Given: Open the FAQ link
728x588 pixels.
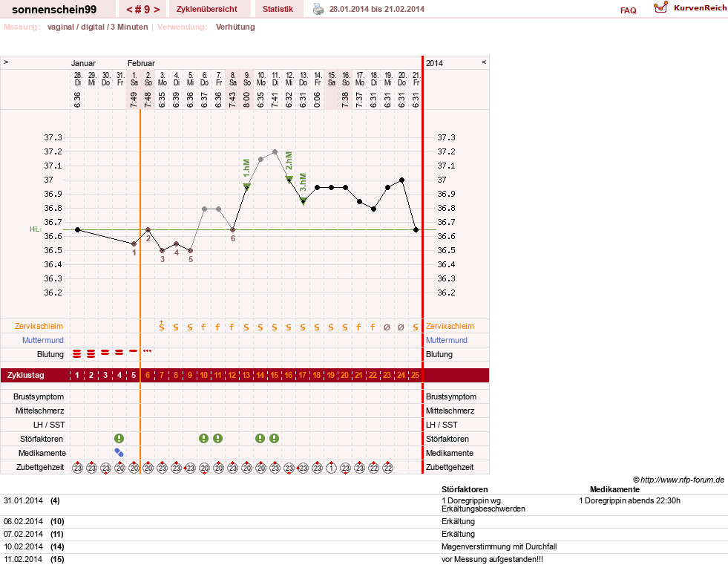Looking at the screenshot, I should [x=628, y=10].
